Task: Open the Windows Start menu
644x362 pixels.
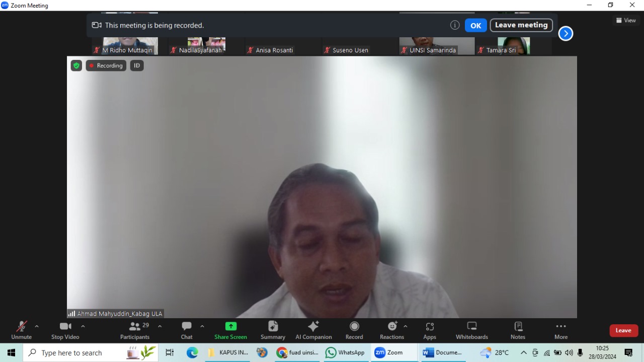Action: pos(11,353)
